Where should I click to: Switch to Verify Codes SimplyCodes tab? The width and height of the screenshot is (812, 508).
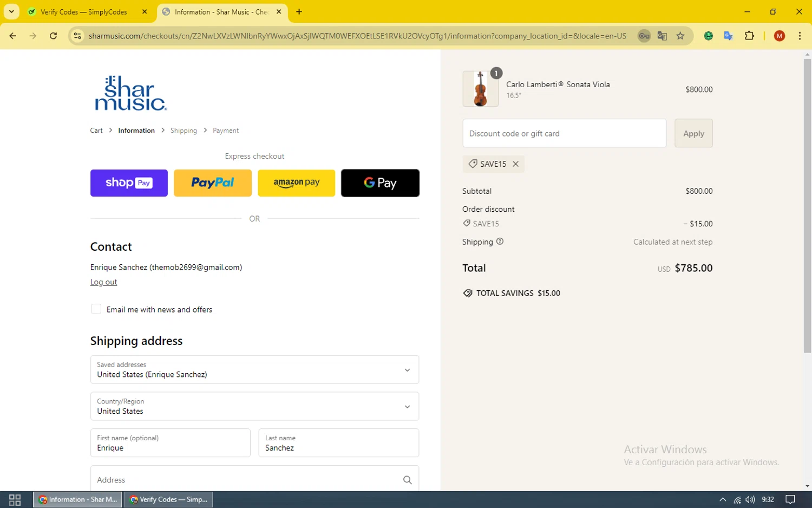click(84, 11)
